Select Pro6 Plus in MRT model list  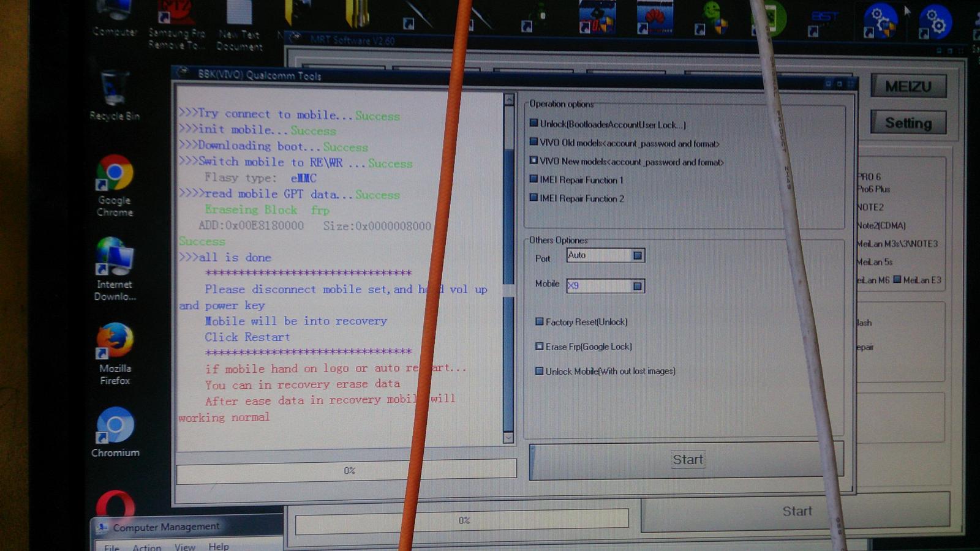point(873,189)
